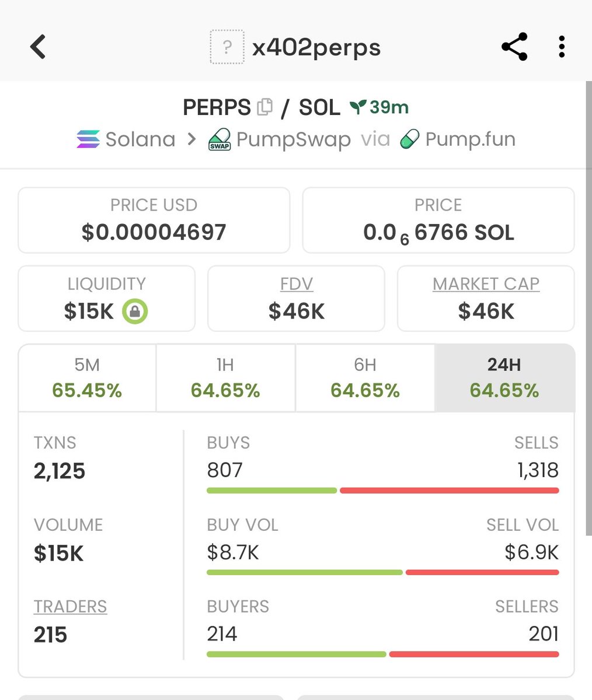Select the 1H timeframe tab

(225, 378)
